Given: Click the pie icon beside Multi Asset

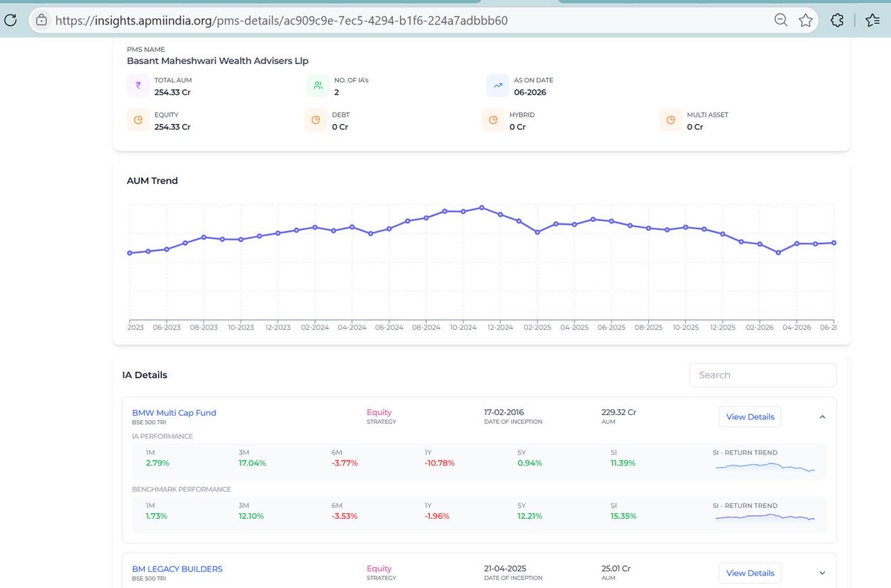Looking at the screenshot, I should pyautogui.click(x=670, y=120).
